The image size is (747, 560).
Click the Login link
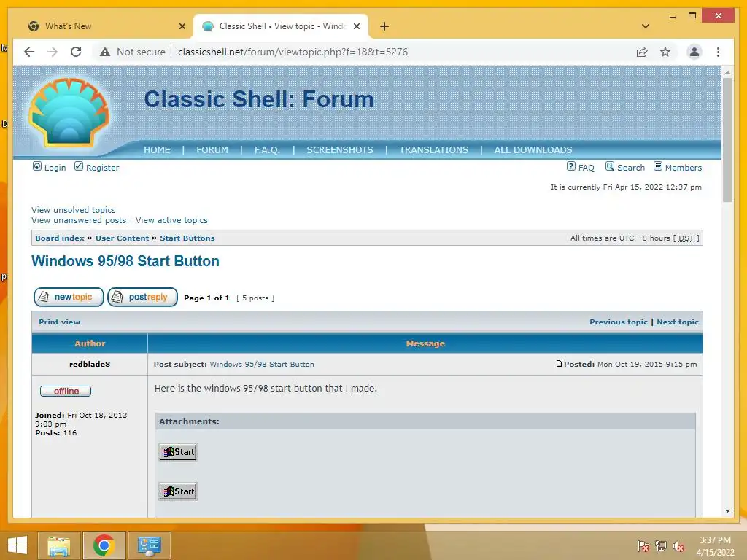55,168
